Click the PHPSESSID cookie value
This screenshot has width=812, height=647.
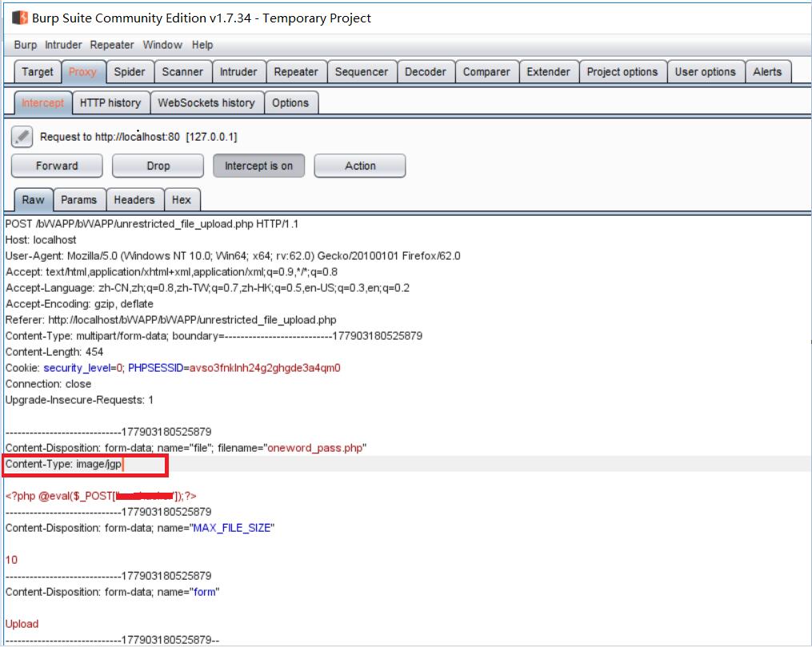265,369
